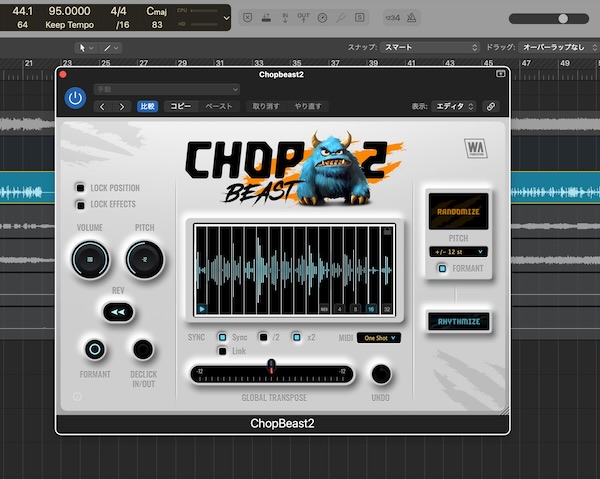Screen dimensions: 600x479
Task: Click the autopunch icon in toolbar
Action: point(266,18)
